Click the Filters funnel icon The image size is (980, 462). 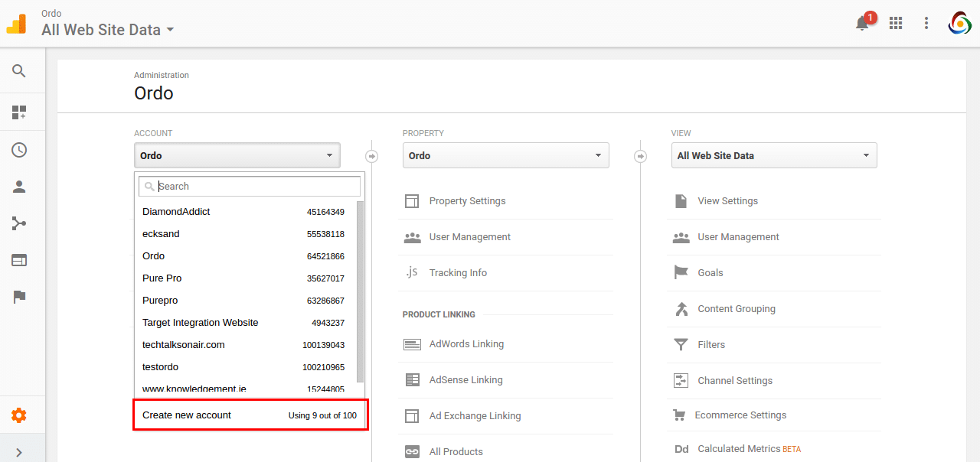[681, 345]
